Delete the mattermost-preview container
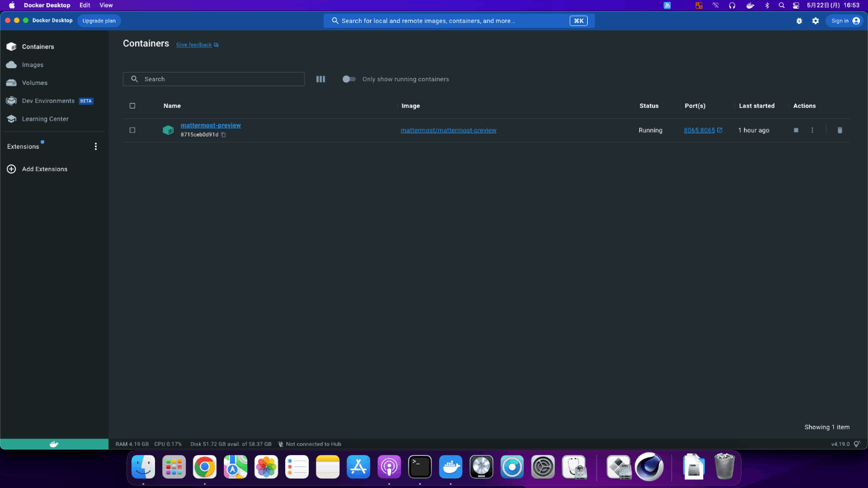868x488 pixels. point(839,130)
